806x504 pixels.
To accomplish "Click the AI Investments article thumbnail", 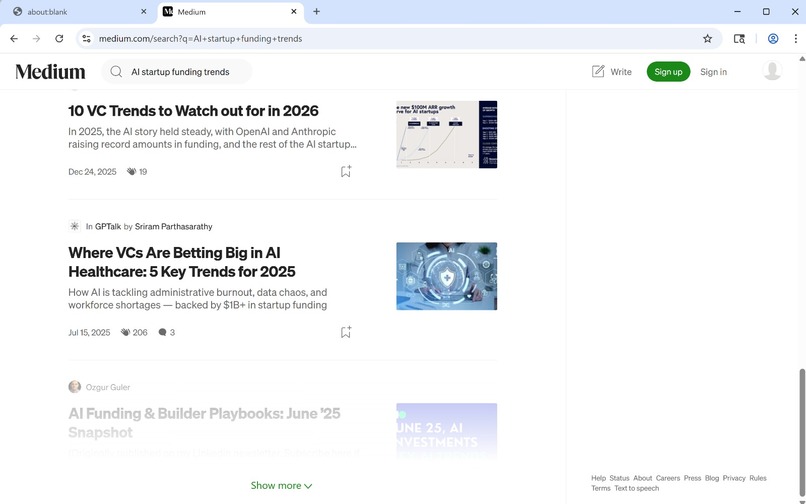I will click(447, 432).
